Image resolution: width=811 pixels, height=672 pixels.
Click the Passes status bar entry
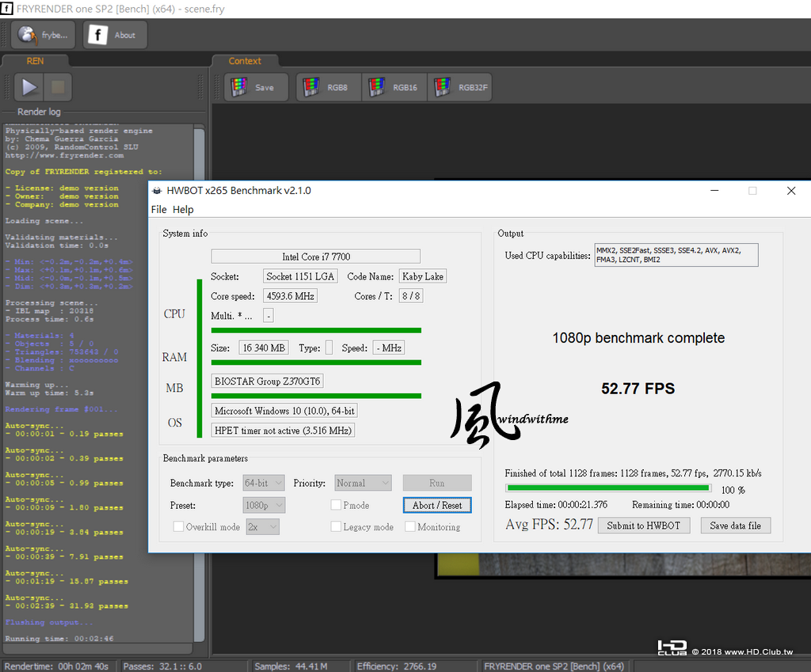(x=162, y=666)
